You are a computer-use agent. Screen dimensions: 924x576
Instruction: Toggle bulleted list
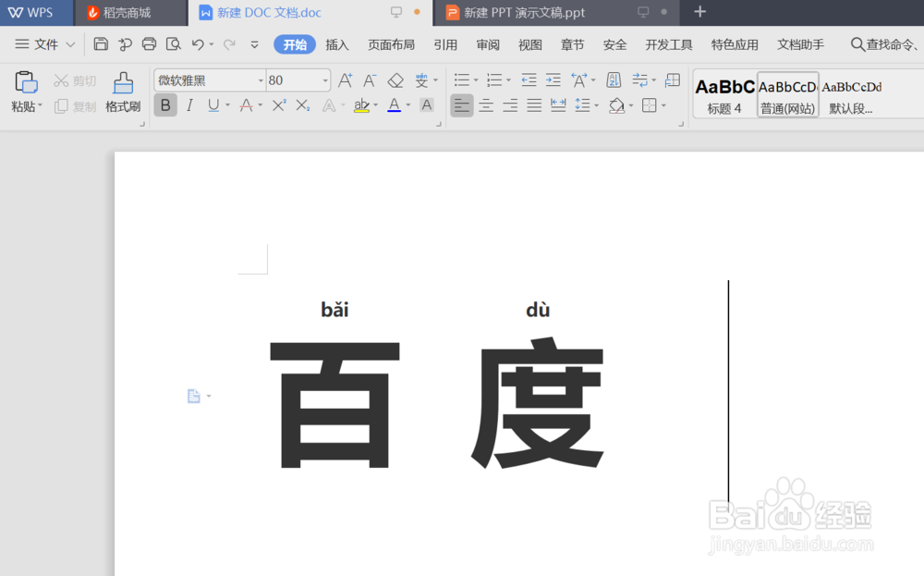click(462, 80)
